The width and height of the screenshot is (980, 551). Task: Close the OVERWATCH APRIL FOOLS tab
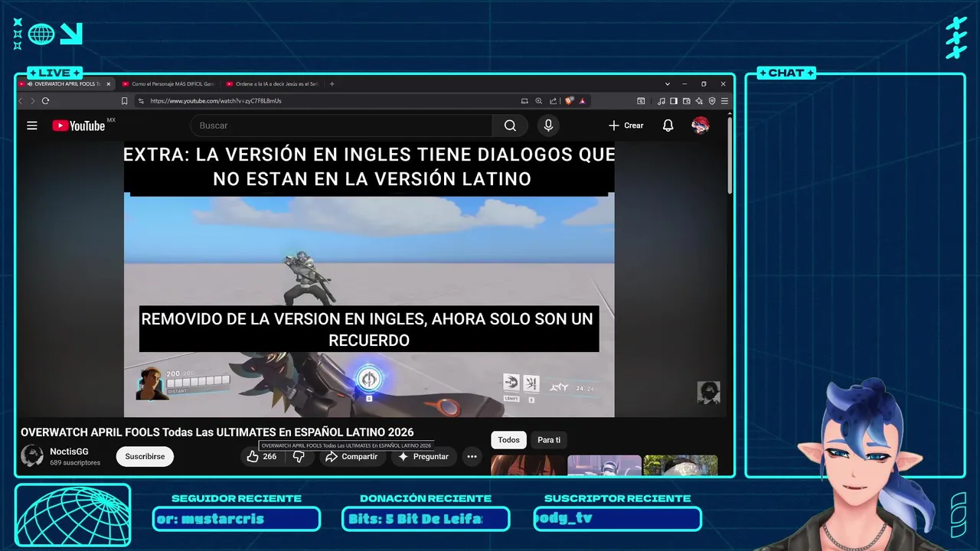tap(108, 84)
